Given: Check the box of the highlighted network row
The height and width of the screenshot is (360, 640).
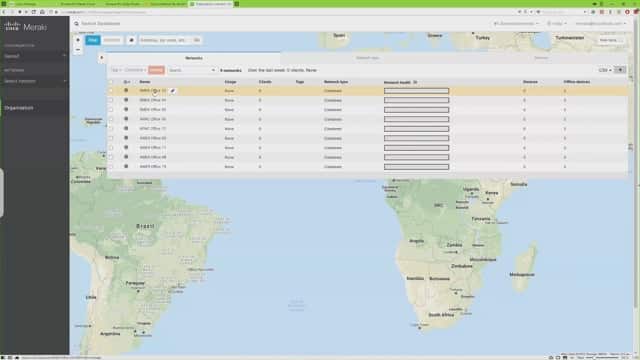Looking at the screenshot, I should (x=111, y=91).
